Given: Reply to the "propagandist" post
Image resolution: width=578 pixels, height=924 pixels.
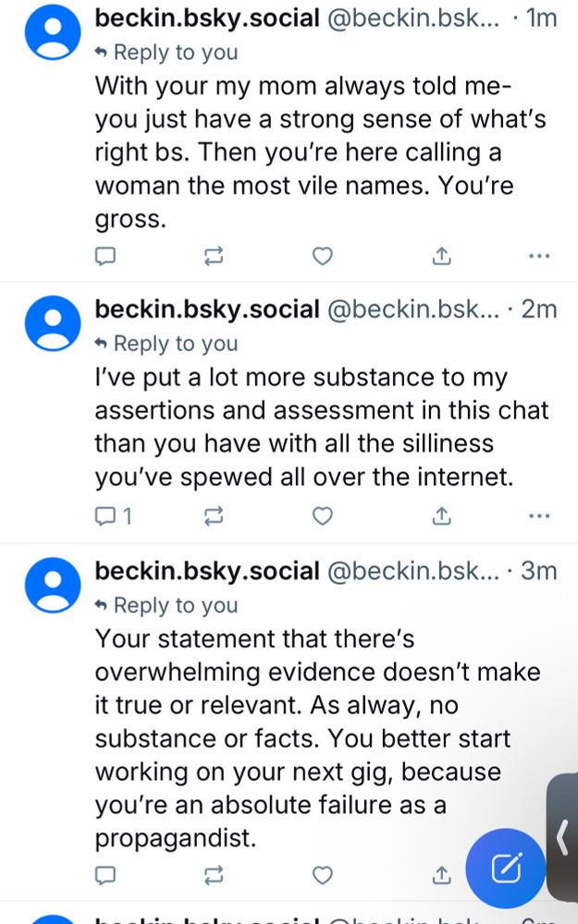Looking at the screenshot, I should click(x=105, y=873).
